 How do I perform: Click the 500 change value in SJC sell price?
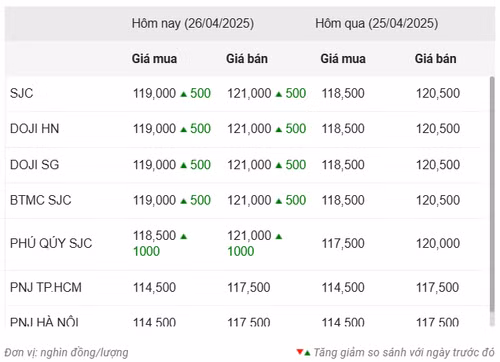pyautogui.click(x=296, y=93)
